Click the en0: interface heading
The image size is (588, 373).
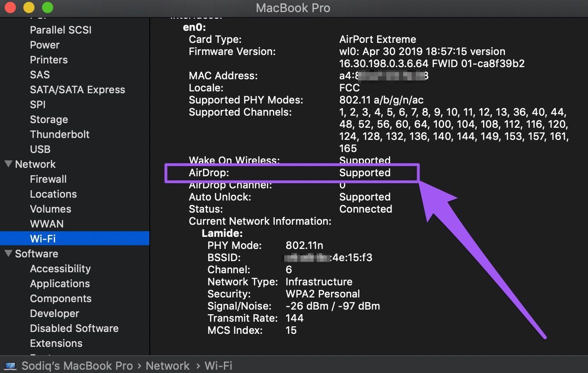194,28
